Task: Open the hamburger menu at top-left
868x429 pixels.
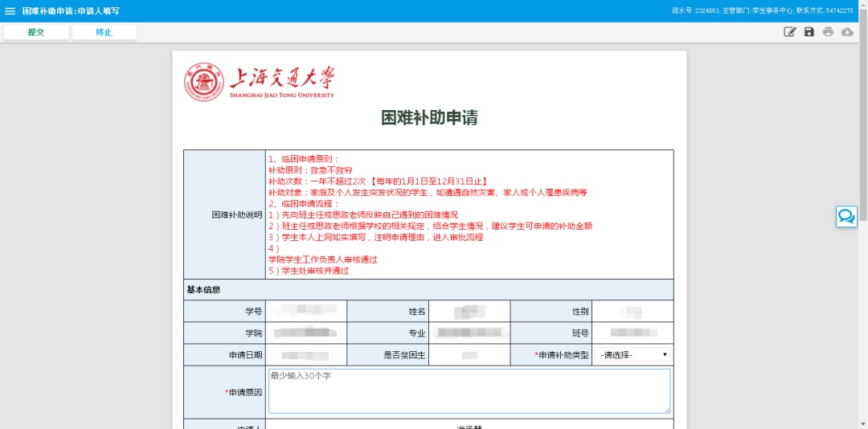Action: [x=10, y=11]
